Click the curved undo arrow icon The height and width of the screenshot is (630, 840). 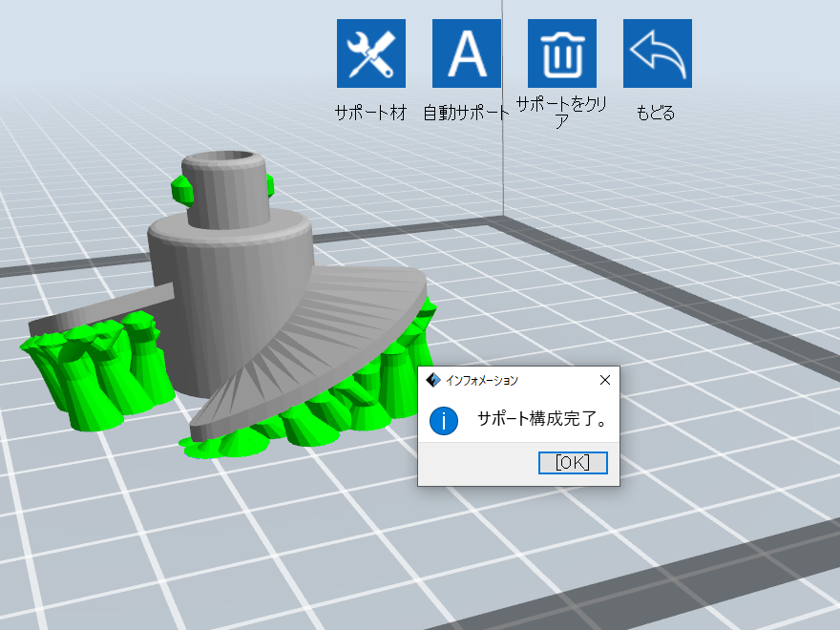656,52
